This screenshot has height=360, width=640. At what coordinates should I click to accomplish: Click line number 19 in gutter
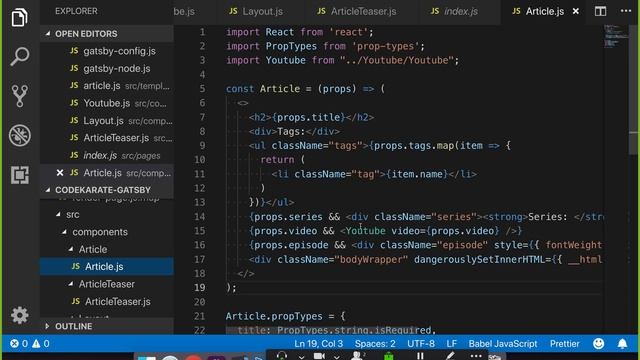pos(200,287)
